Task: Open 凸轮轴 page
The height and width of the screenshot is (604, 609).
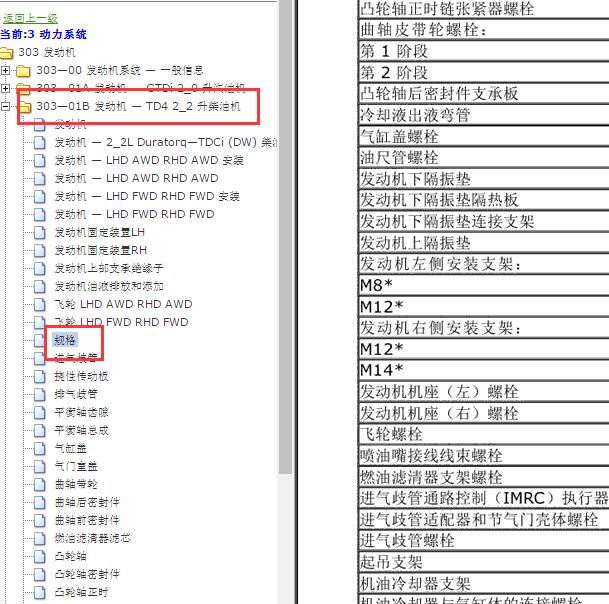Action: (x=70, y=556)
